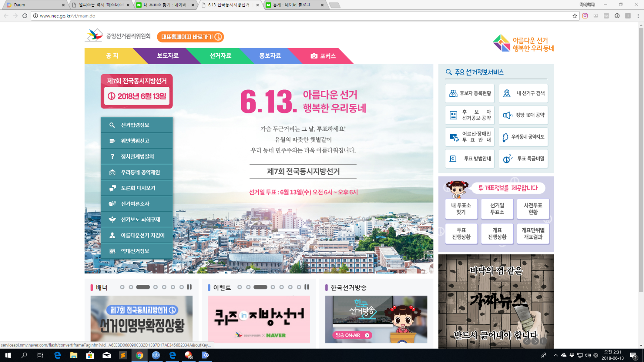Click the taskbar volume icon
The height and width of the screenshot is (362, 644).
click(588, 355)
